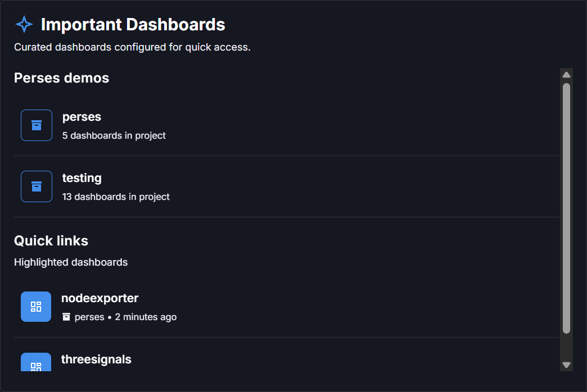Viewport: 587px width, 392px height.
Task: Open the perses project link
Action: (82, 117)
